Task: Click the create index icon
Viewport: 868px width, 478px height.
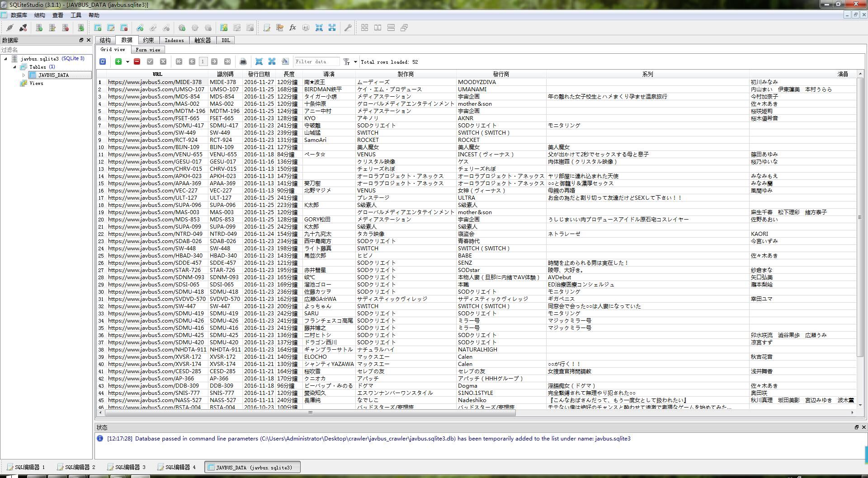Action: point(140,28)
